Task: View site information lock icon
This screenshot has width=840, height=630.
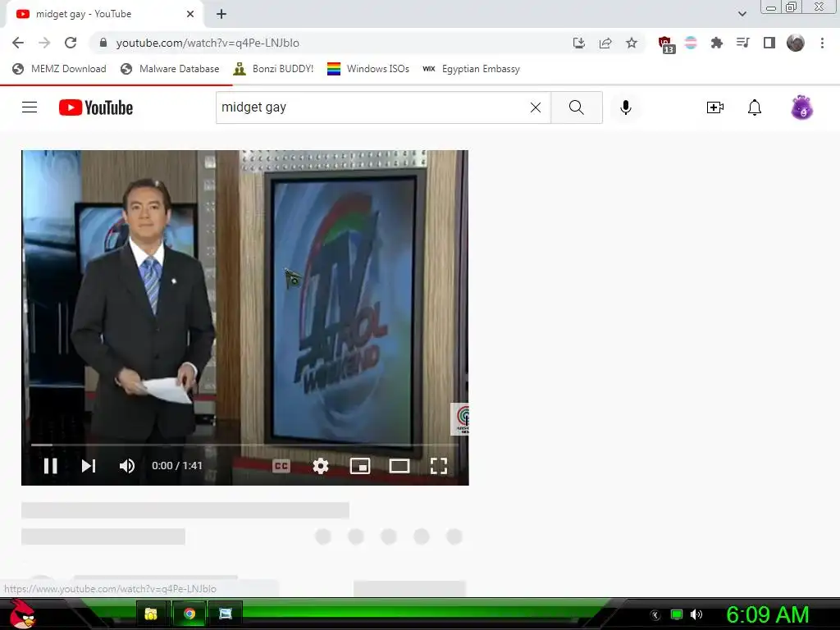Action: point(103,43)
